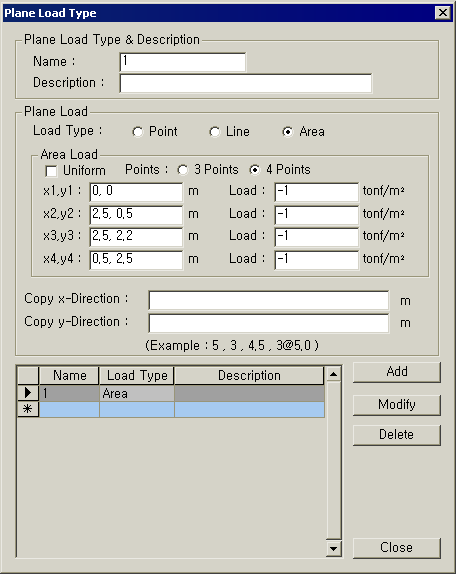This screenshot has height=574, width=456.
Task: Select the Area cell in Load Type column
Action: (x=137, y=393)
